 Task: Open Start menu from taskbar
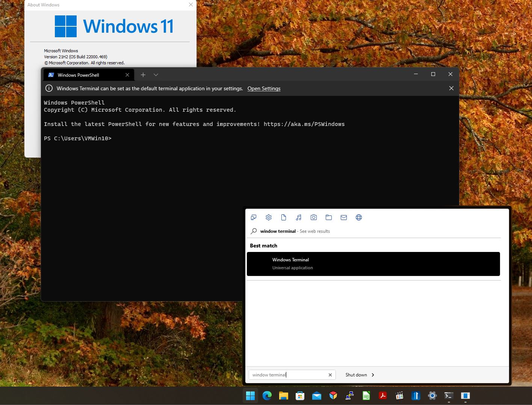[250, 396]
